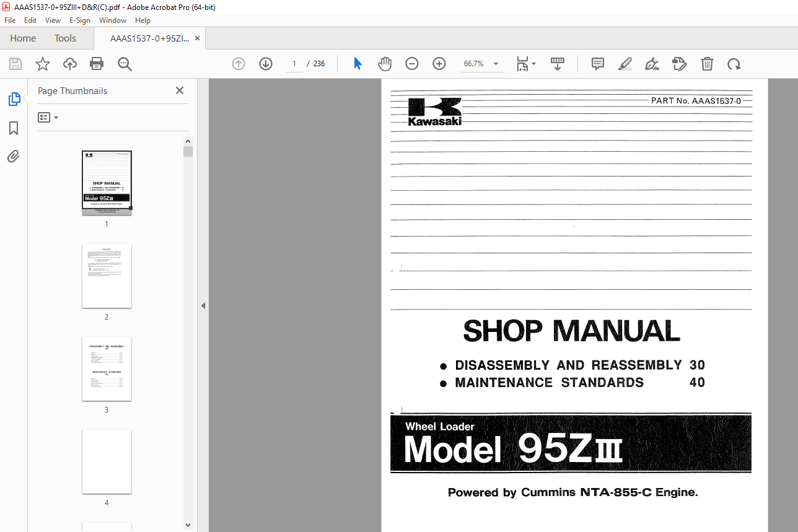Viewport: 798px width, 532px height.
Task: Open the Edit / stamp tool icon
Action: tap(680, 64)
